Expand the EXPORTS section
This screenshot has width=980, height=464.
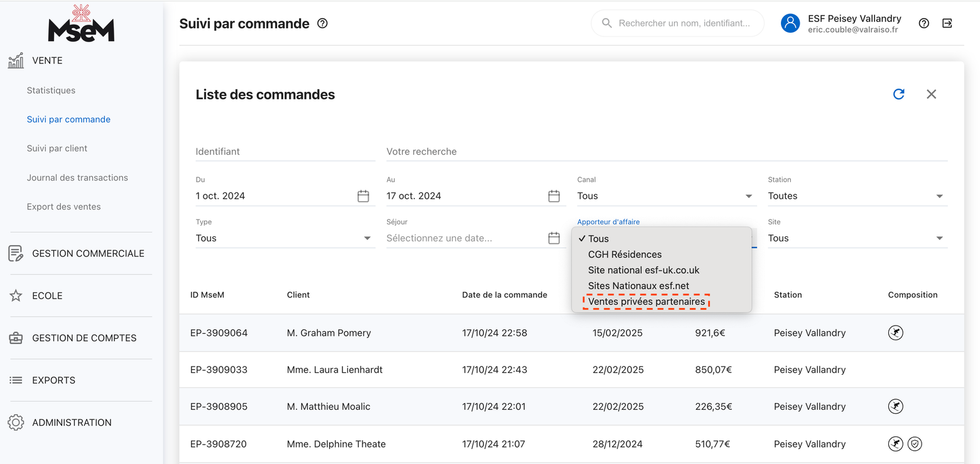[x=53, y=380]
